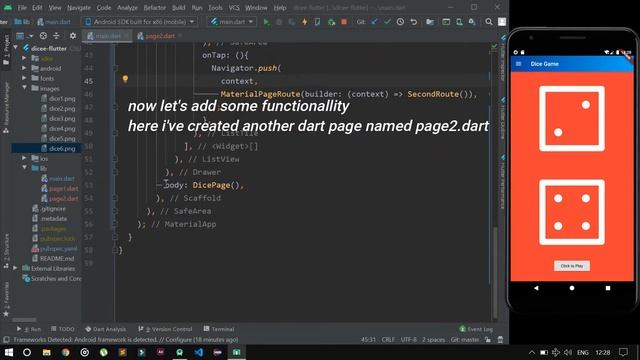Open the Windows Start menu
640x360 pixels.
point(9,352)
